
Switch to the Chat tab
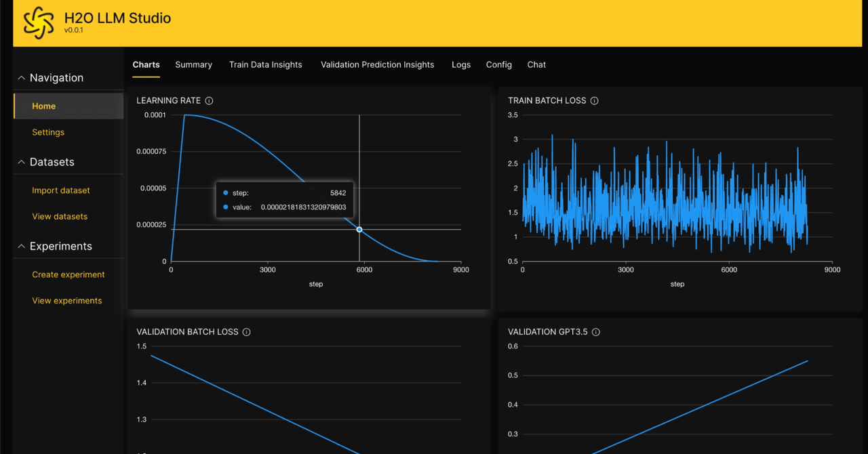pos(536,65)
